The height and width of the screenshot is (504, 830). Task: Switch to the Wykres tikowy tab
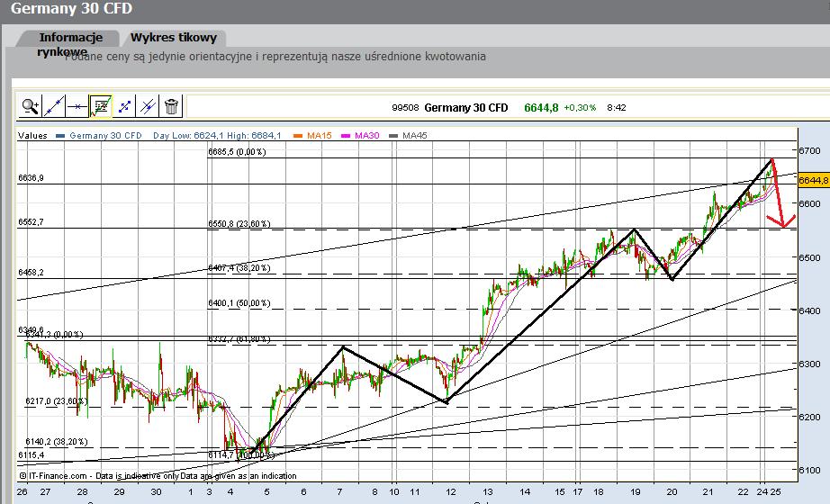173,38
